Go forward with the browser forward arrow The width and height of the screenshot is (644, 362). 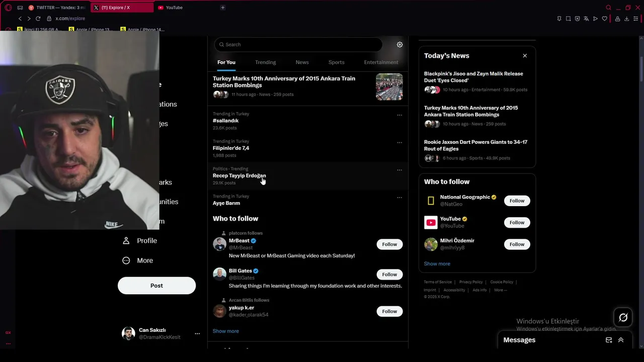29,19
